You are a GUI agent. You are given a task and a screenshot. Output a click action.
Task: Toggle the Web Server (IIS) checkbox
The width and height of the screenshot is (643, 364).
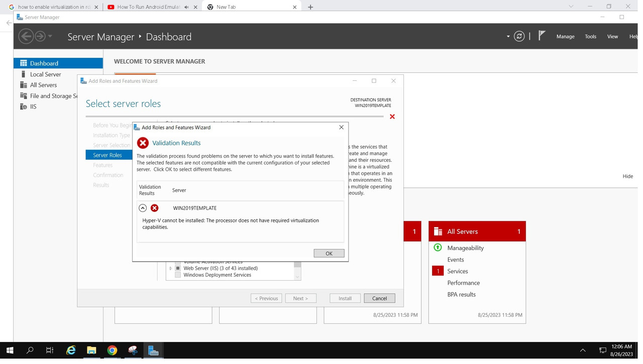tap(178, 268)
